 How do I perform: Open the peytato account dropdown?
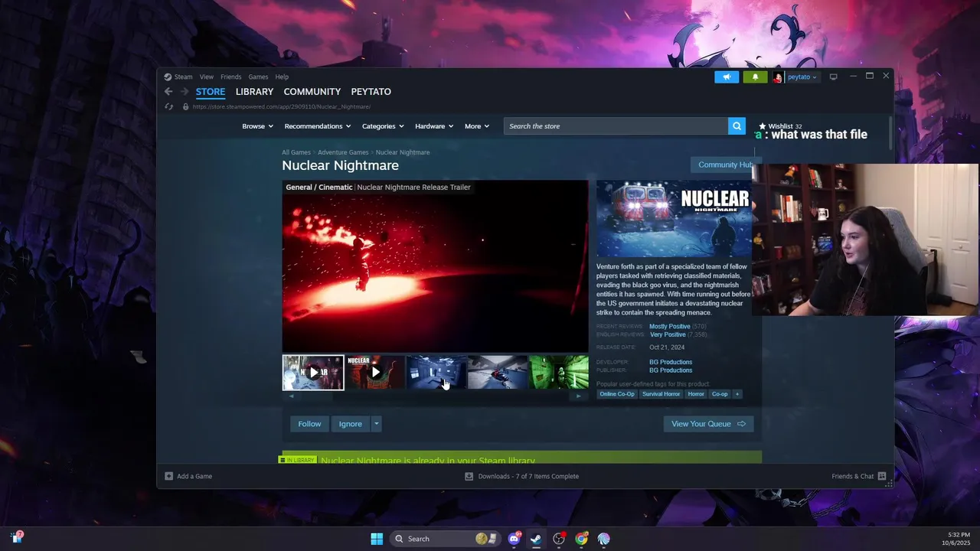coord(802,77)
